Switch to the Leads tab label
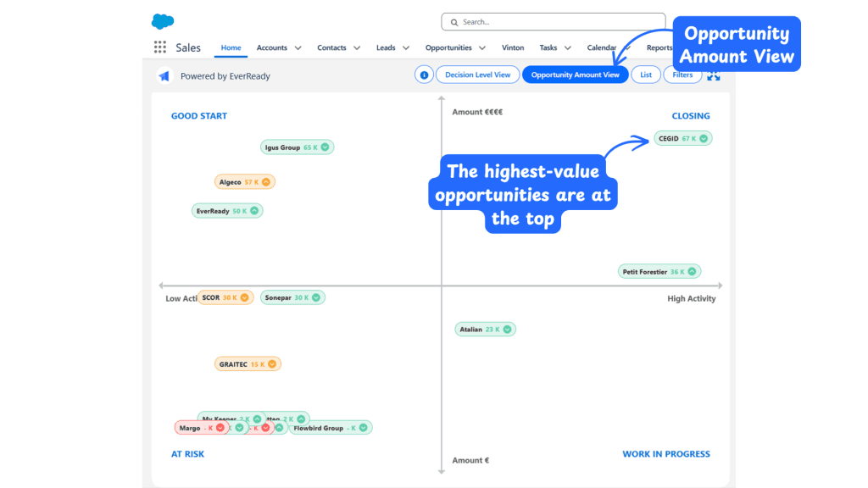Screen dimensions: 868x488 386,47
